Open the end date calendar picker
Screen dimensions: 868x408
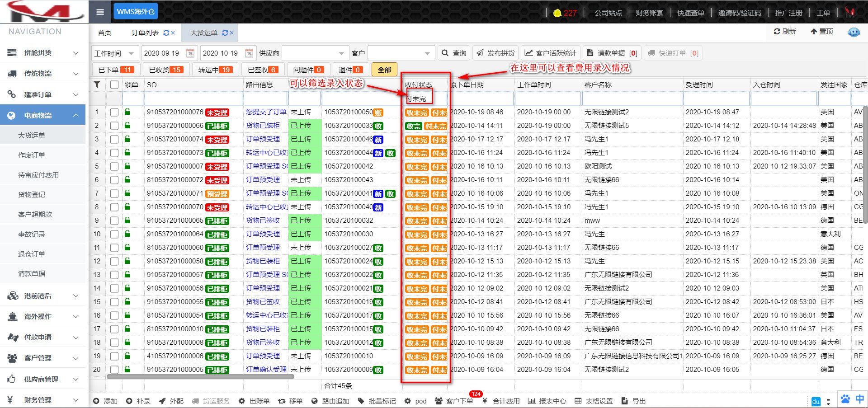[249, 53]
